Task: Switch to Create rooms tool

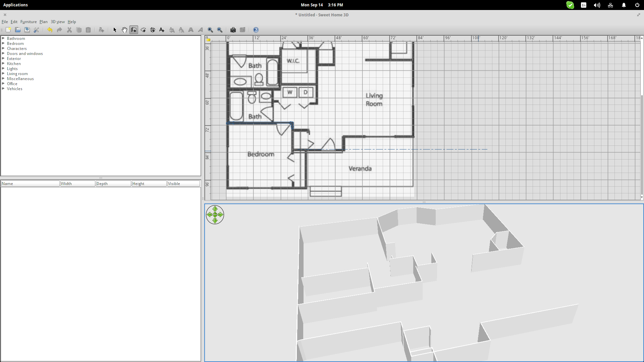Action: pos(143,30)
